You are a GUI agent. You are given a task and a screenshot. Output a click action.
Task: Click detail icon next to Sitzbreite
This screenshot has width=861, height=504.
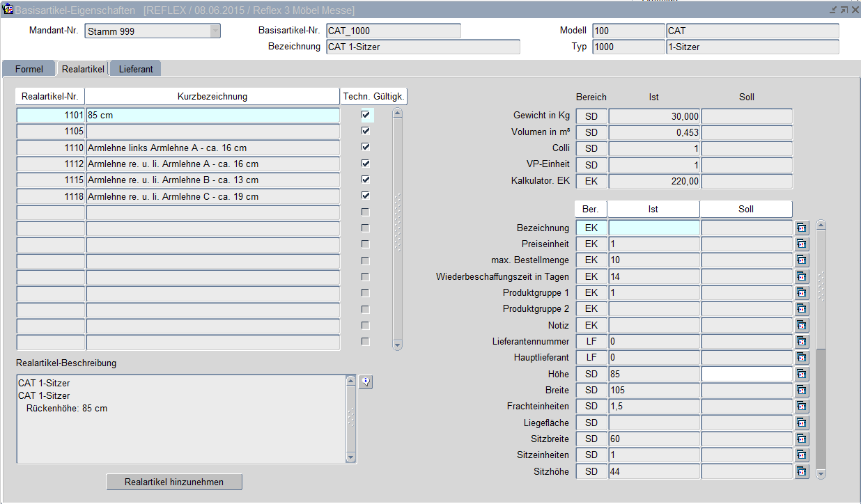point(802,439)
